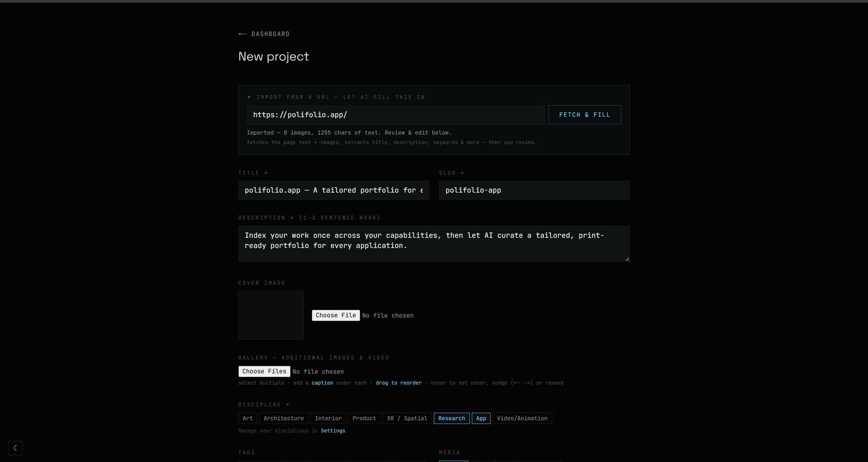Select the Product discipline chip
Viewport: 868px width, 462px height.
coord(364,418)
